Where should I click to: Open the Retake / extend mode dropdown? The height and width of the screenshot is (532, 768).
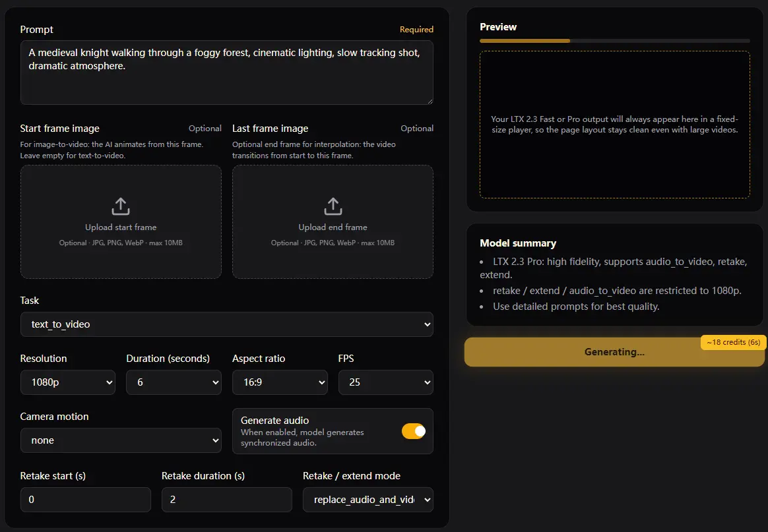pyautogui.click(x=368, y=500)
